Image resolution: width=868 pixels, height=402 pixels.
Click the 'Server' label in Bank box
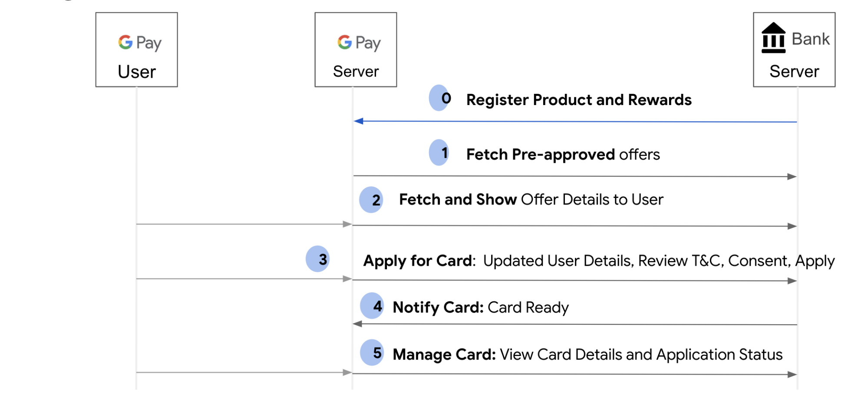tap(794, 71)
